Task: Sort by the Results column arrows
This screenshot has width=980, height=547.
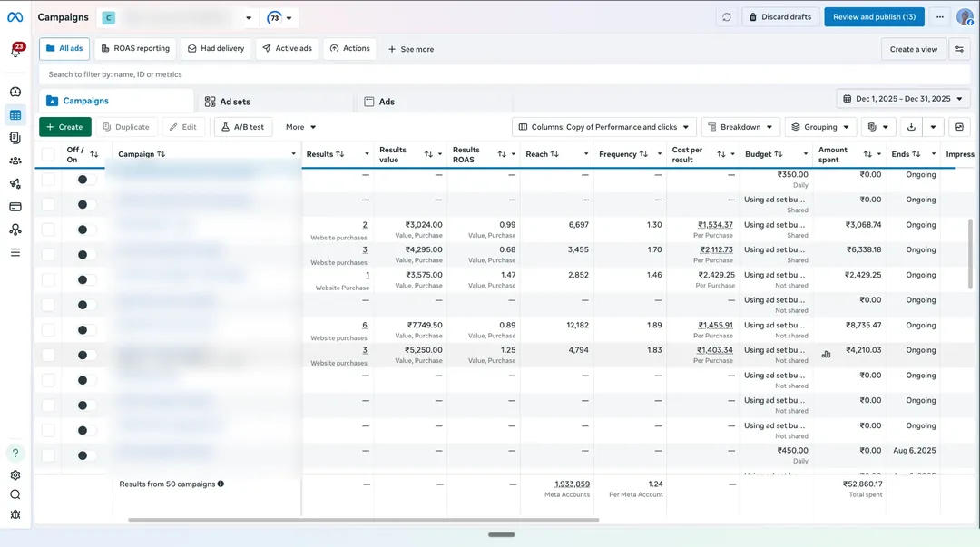Action: point(340,154)
